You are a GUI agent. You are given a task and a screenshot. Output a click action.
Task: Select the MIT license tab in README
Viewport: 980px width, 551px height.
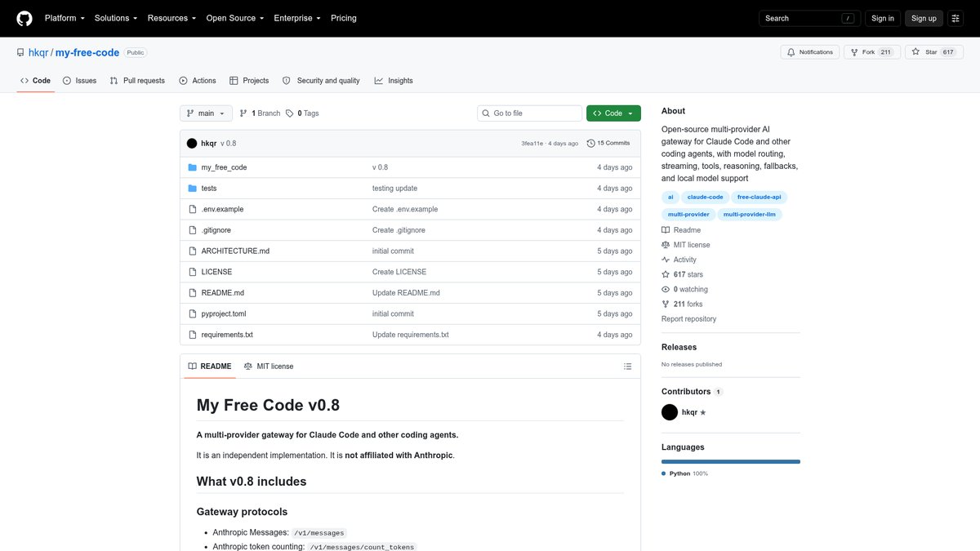click(269, 367)
